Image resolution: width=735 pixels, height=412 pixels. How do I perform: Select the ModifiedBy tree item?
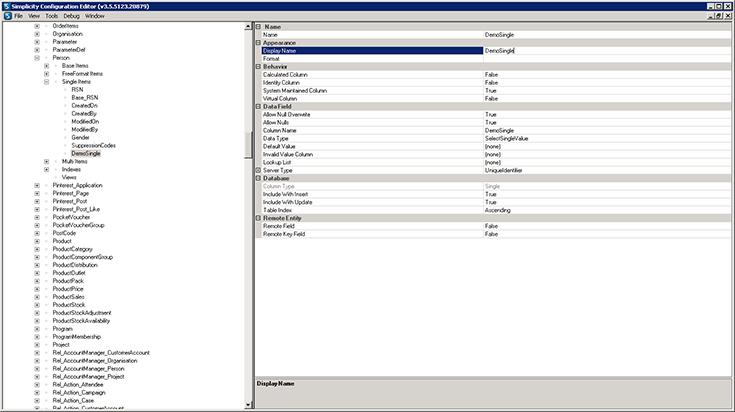coord(84,129)
